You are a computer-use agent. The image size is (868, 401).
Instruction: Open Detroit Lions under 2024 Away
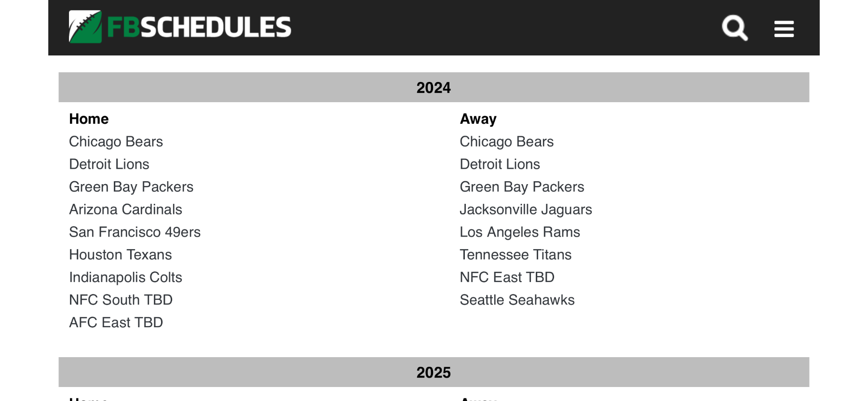coord(500,164)
